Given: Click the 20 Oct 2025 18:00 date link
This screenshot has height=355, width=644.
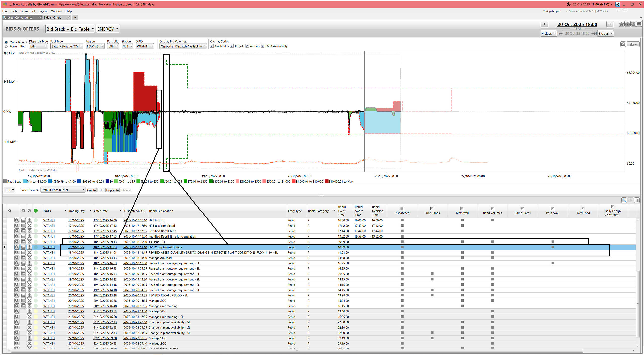Looking at the screenshot, I should point(577,24).
